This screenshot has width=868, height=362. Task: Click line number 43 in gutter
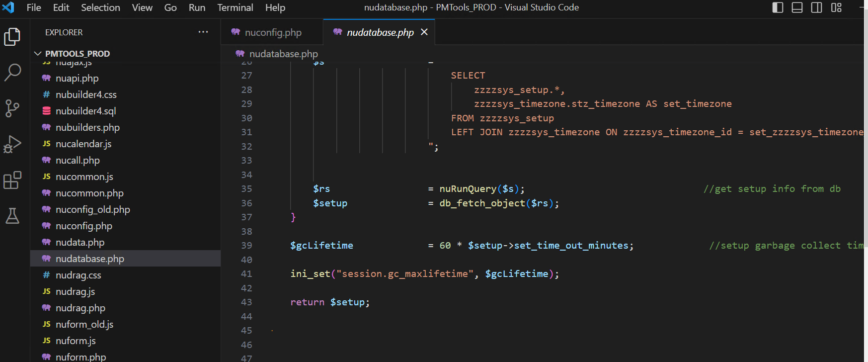pos(246,302)
